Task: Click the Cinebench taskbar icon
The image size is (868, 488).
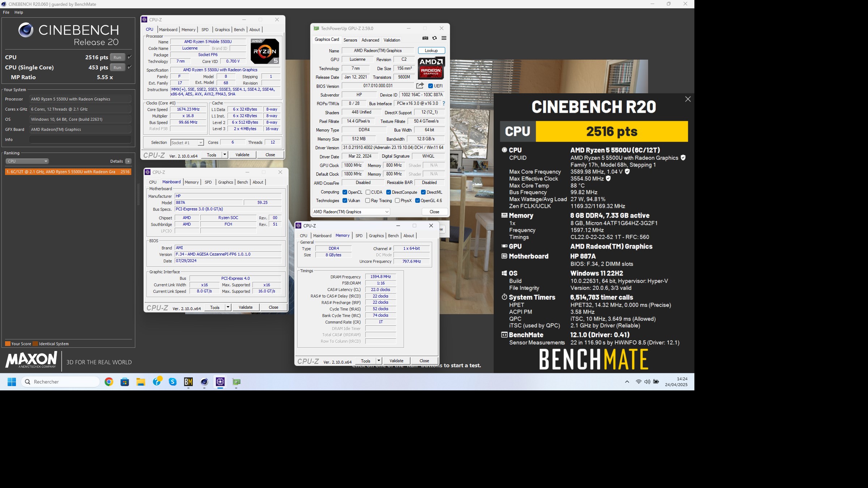Action: (x=204, y=382)
